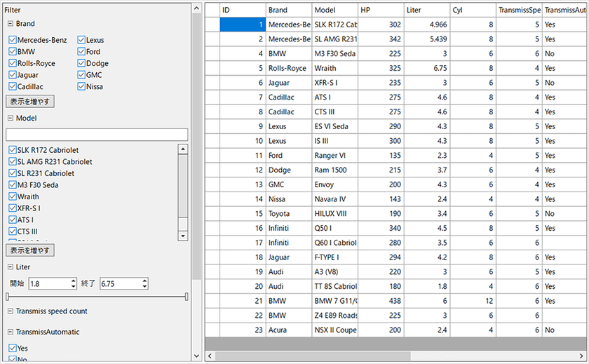This screenshot has width=589, height=364.
Task: Toggle the Ford brand checkbox
Action: (x=81, y=51)
